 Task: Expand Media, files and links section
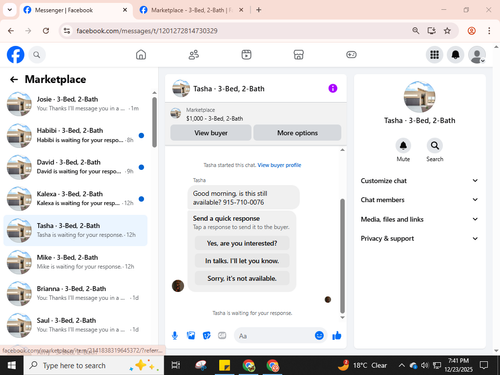[419, 219]
